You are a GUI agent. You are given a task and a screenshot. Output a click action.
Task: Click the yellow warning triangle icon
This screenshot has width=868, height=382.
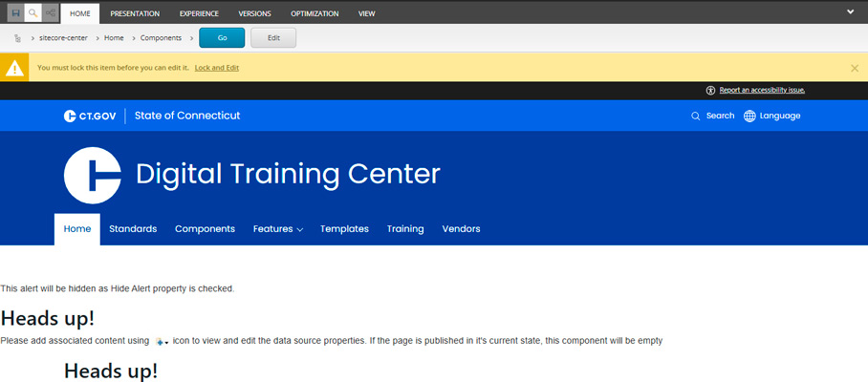tap(14, 68)
